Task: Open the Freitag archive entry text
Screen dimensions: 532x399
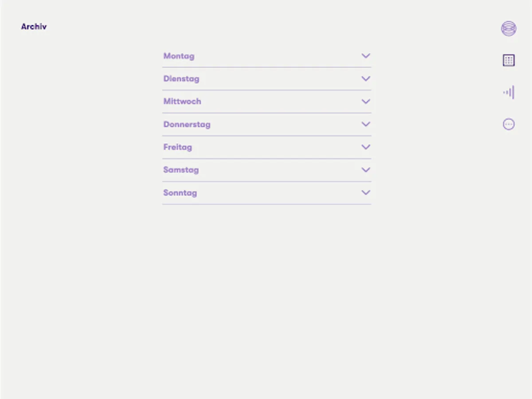Action: click(x=177, y=147)
